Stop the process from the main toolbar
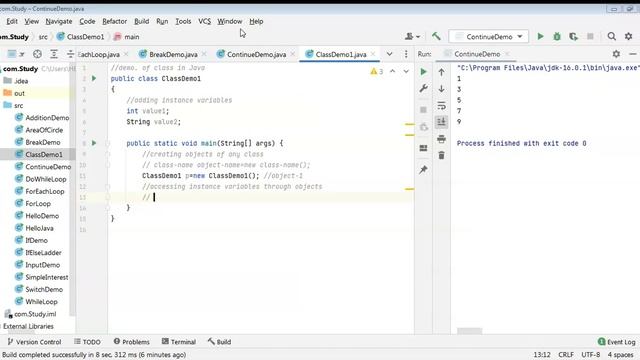 tap(590, 37)
